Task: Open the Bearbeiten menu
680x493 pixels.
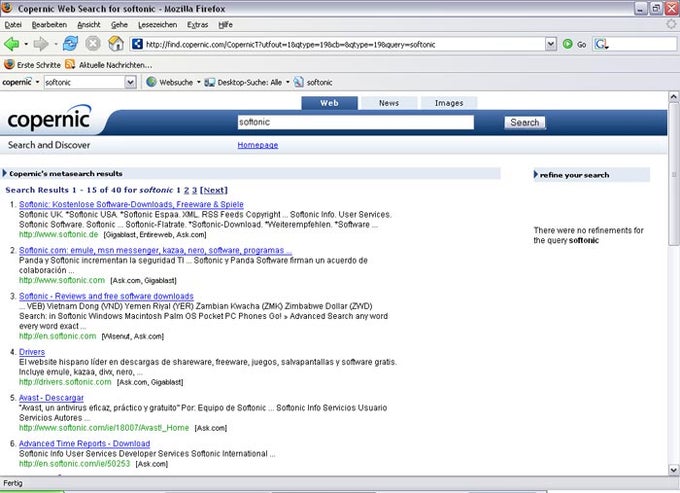Action: [x=49, y=25]
